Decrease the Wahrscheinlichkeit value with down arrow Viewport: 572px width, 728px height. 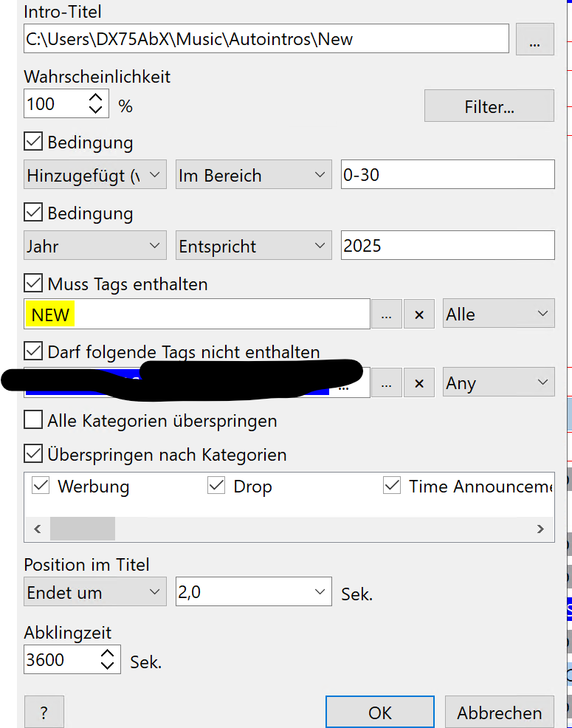96,109
